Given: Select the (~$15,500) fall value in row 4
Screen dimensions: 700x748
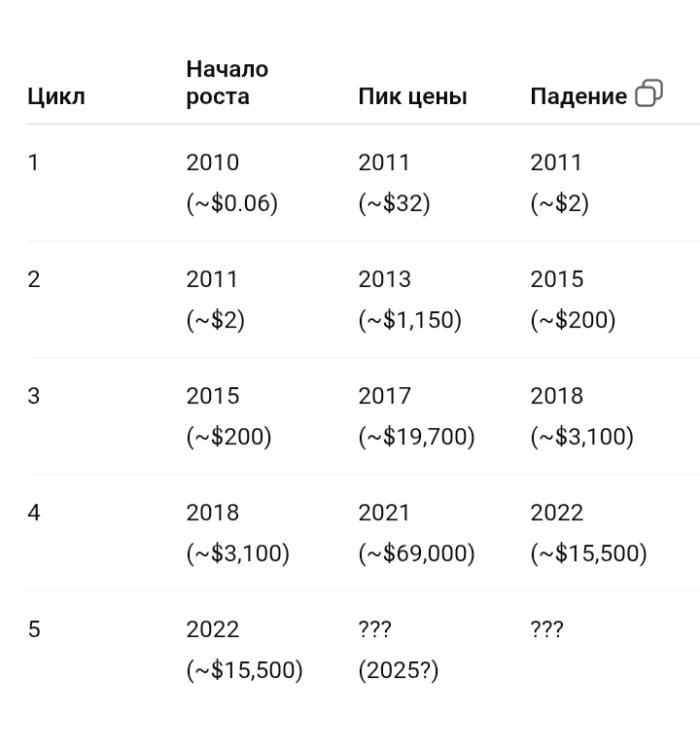Looking at the screenshot, I should pos(588,553).
